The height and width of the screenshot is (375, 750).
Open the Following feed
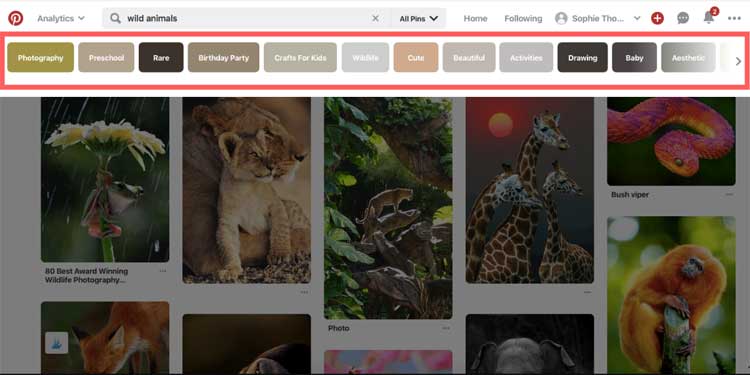coord(523,18)
